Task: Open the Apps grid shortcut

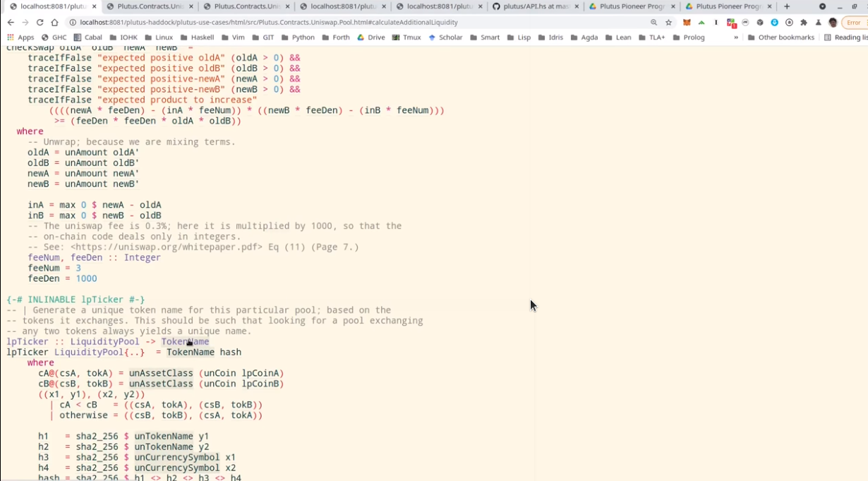Action: tap(21, 37)
